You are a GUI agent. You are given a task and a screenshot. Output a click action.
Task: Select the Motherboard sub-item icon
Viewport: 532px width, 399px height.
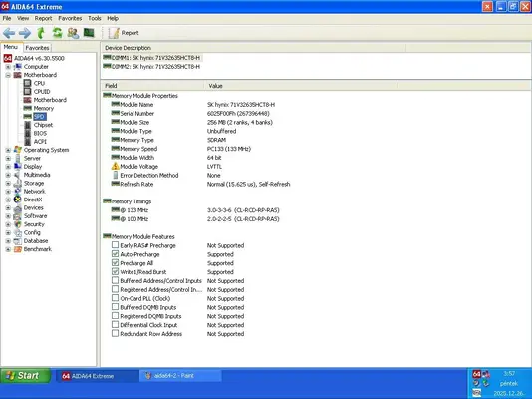(x=28, y=100)
